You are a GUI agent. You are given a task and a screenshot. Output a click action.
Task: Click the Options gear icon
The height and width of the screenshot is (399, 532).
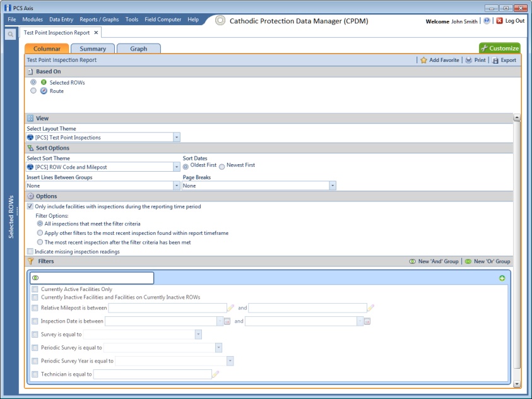click(x=30, y=196)
